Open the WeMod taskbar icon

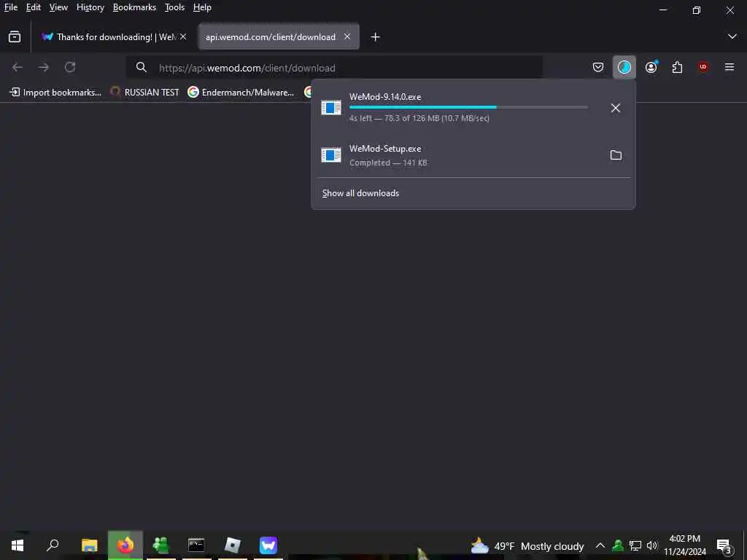[x=268, y=545]
